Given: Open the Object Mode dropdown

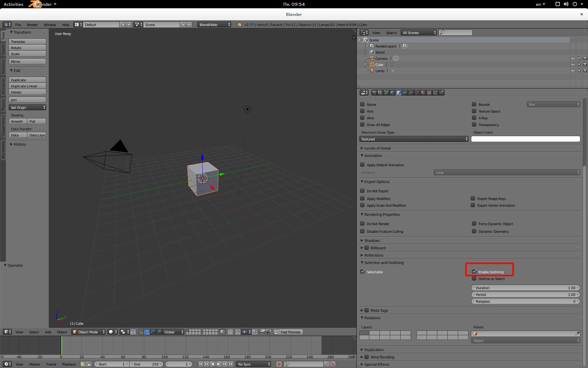Looking at the screenshot, I should click(x=89, y=332).
